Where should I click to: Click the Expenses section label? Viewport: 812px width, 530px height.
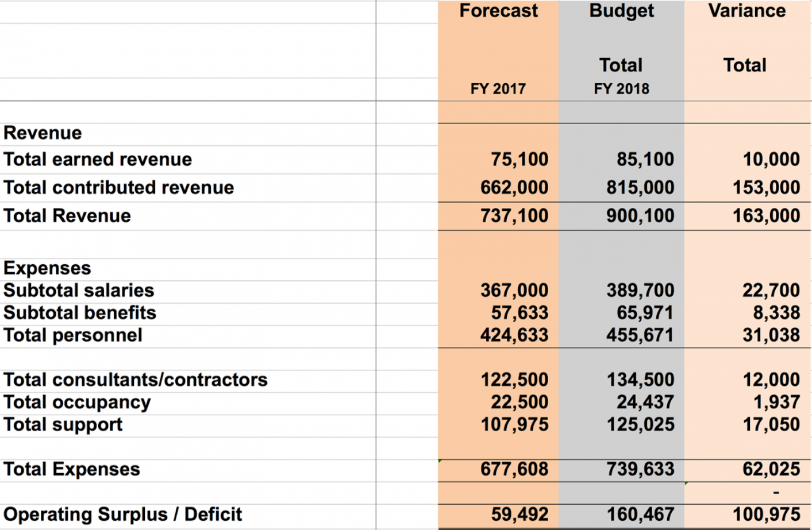click(x=47, y=268)
